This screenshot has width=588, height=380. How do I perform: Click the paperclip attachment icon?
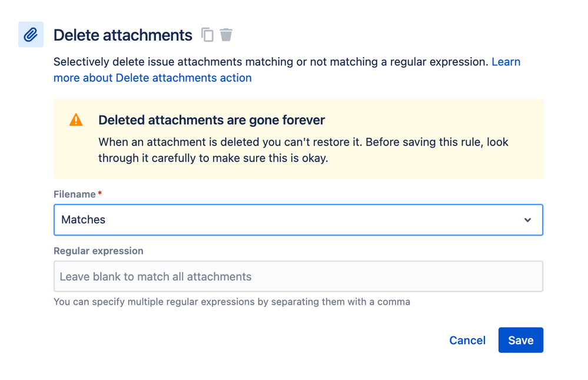coord(31,35)
